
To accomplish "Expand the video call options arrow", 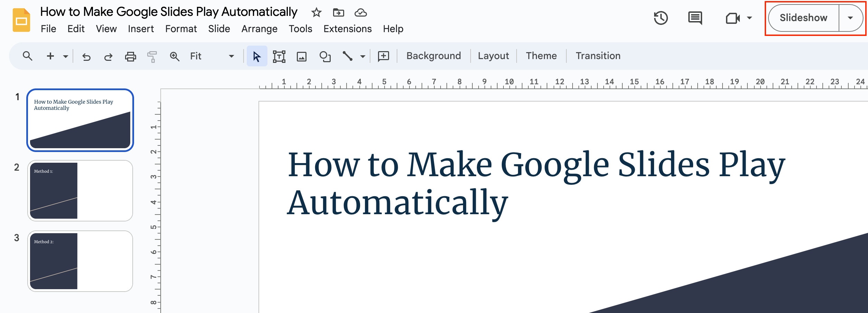I will coord(749,18).
